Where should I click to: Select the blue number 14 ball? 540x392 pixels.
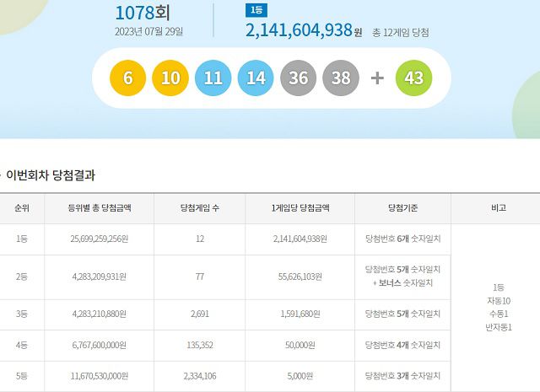256,78
